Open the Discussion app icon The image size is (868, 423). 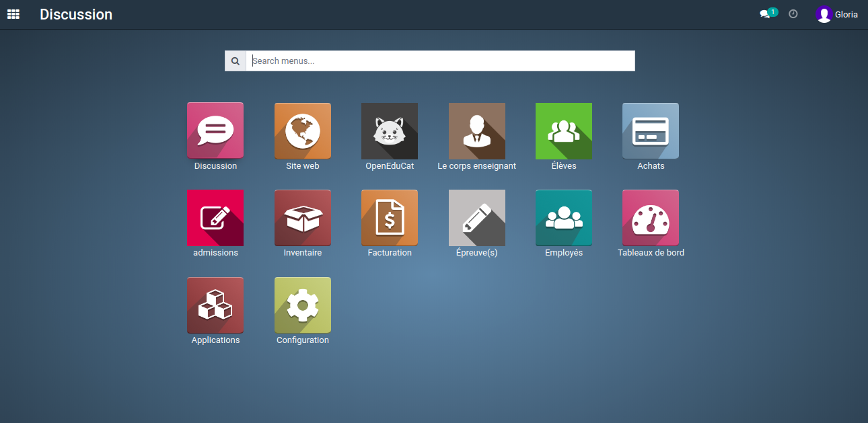coord(215,131)
